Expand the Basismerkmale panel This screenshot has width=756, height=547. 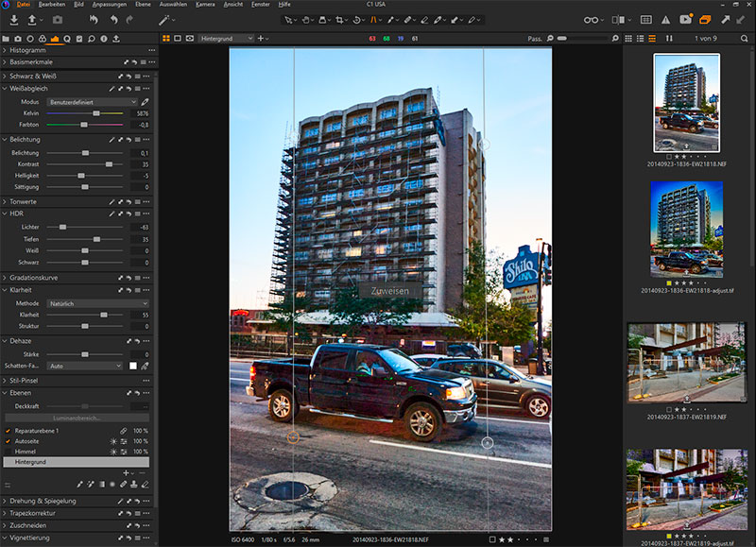[5, 62]
